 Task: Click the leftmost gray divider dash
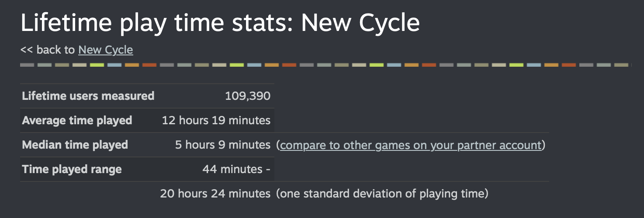[27, 65]
